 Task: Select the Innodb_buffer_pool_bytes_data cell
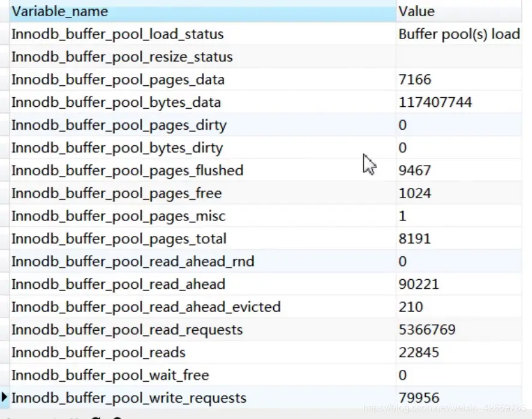point(203,102)
